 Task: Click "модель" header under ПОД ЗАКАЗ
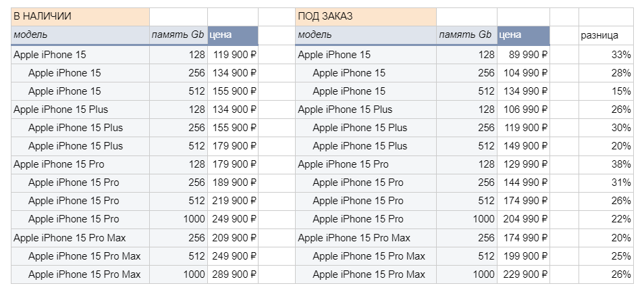click(x=365, y=35)
